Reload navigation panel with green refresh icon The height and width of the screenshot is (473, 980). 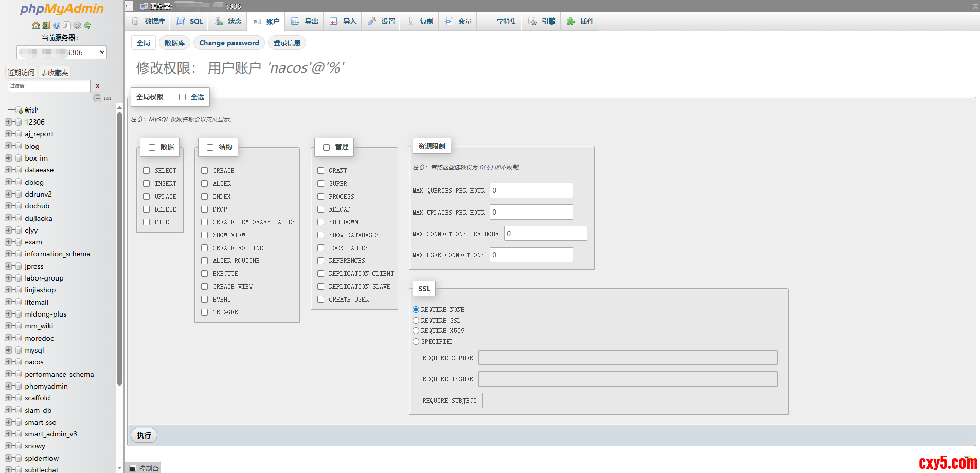(x=87, y=25)
